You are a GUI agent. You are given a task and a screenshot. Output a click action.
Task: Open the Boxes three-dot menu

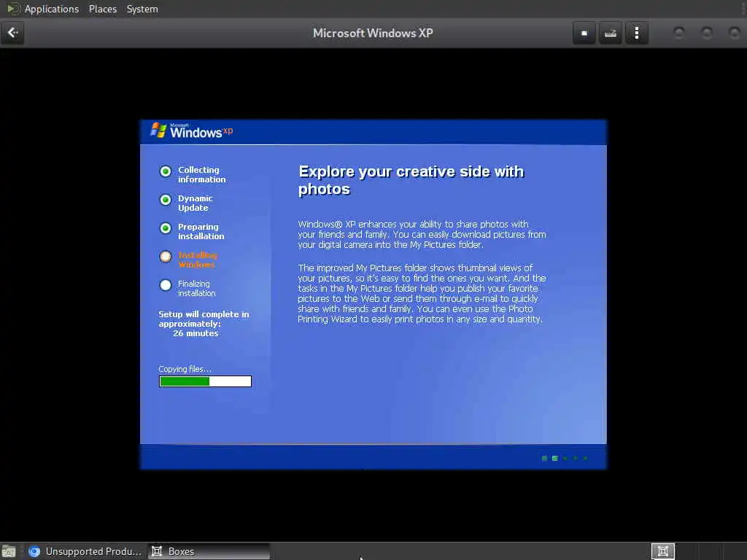[x=636, y=34]
